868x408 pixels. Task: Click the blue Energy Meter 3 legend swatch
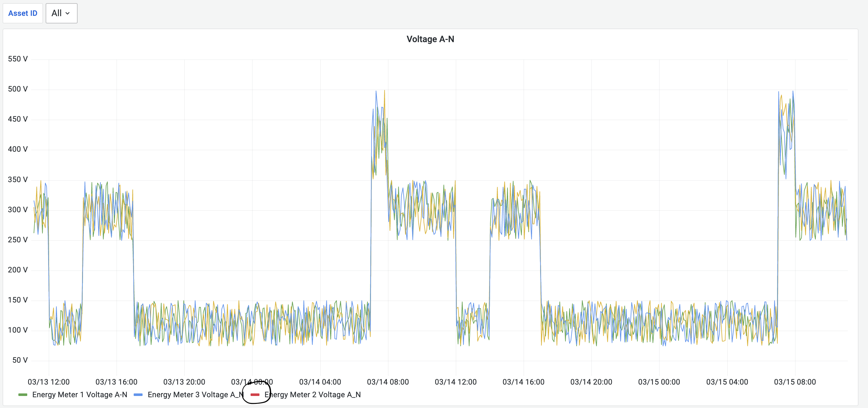tap(138, 394)
